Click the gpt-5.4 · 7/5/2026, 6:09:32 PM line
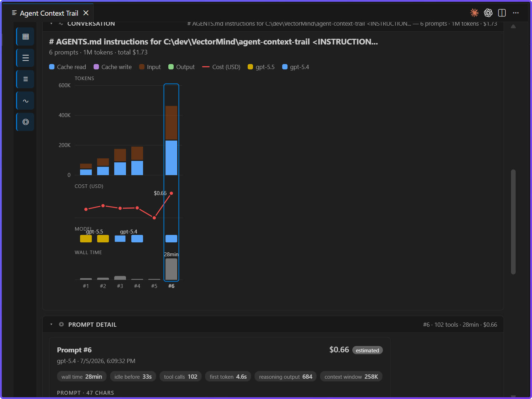This screenshot has height=399, width=532. (x=96, y=361)
